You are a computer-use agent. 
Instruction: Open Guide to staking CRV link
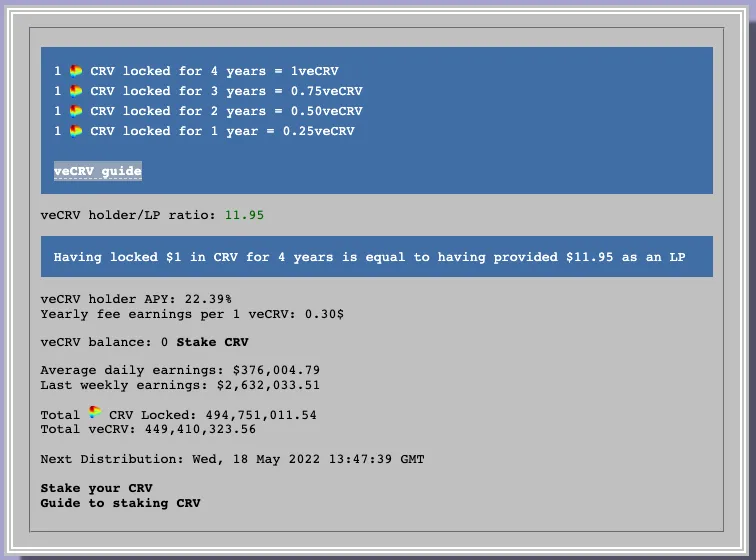pos(121,503)
